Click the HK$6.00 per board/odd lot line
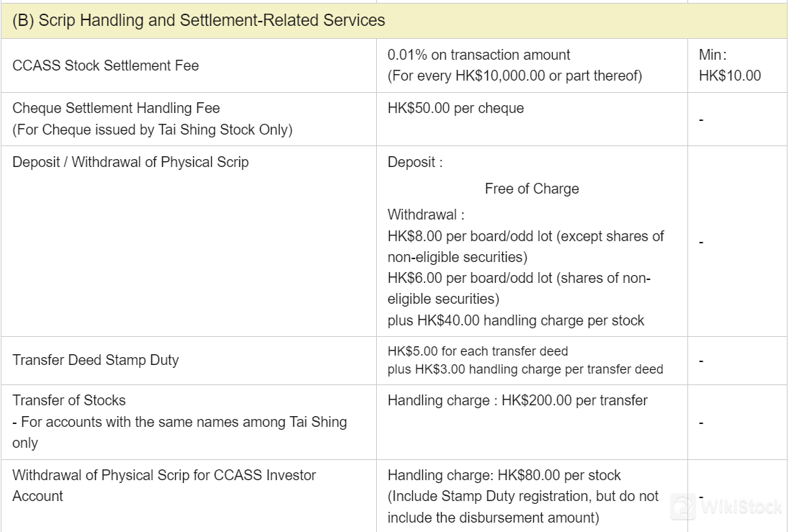789x532 pixels. pos(519,289)
